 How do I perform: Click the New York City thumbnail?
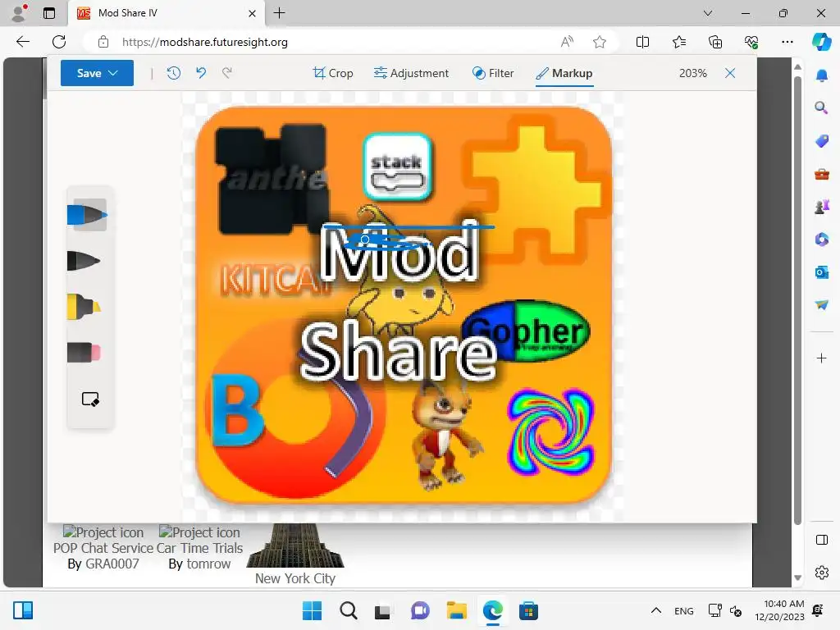click(295, 546)
